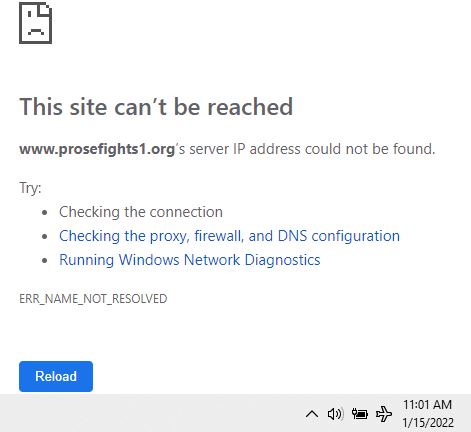This screenshot has height=432, width=471.
Task: Click bullet beside the proxy and firewall link
Action: 45,236
